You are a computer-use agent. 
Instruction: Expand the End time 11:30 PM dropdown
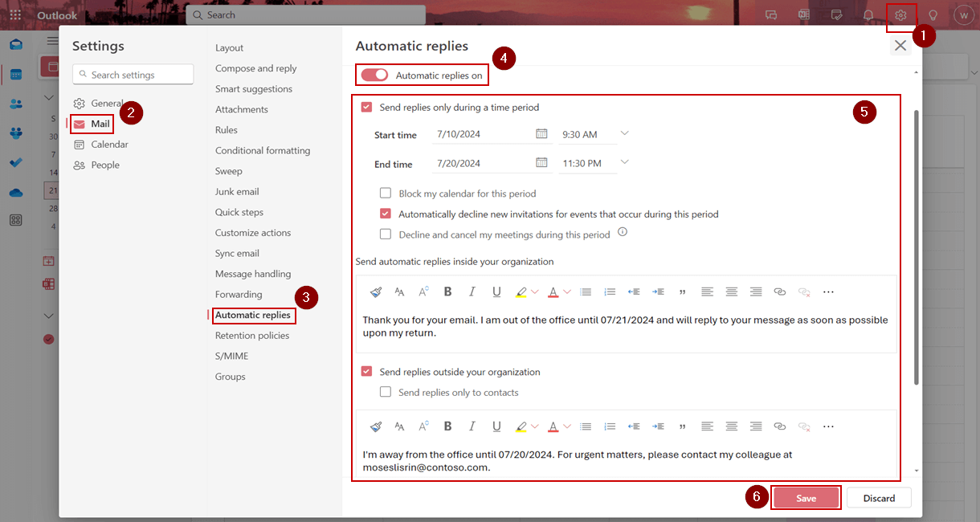coord(624,163)
